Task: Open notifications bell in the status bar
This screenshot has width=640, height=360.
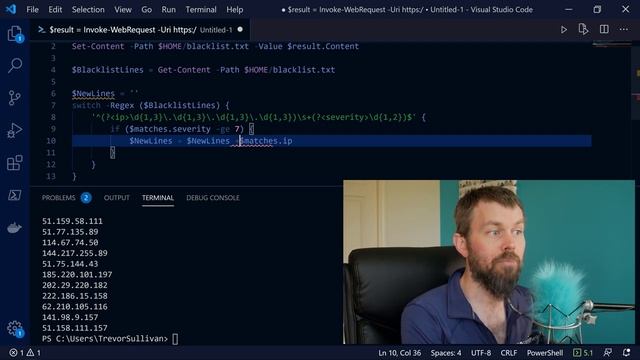Action: [x=627, y=353]
